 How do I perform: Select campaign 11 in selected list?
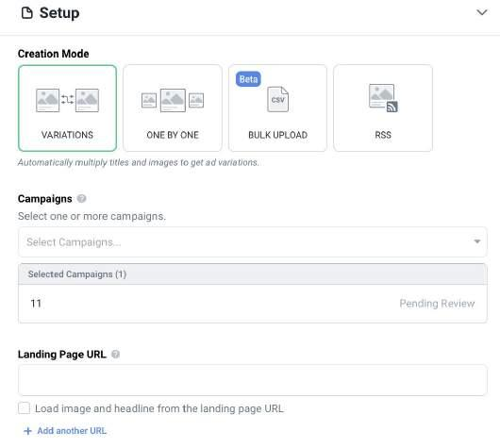pos(253,304)
